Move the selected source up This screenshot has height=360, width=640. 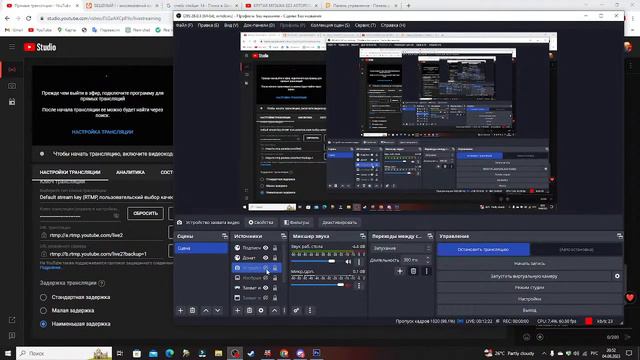pyautogui.click(x=274, y=311)
